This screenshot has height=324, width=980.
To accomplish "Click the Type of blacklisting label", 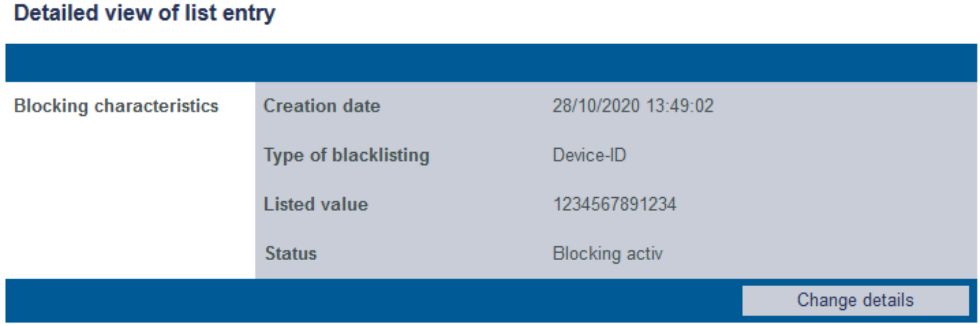I will [x=346, y=155].
